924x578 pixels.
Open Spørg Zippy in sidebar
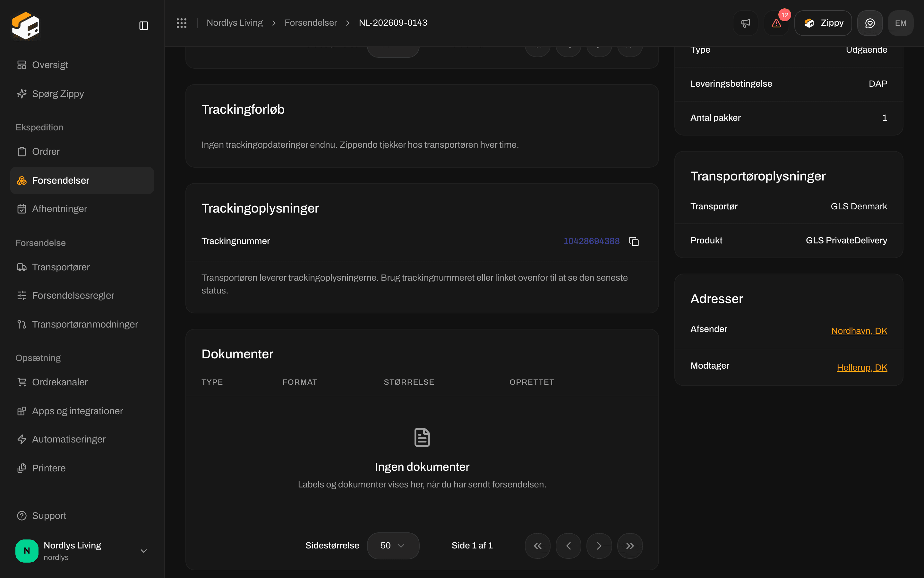point(82,94)
